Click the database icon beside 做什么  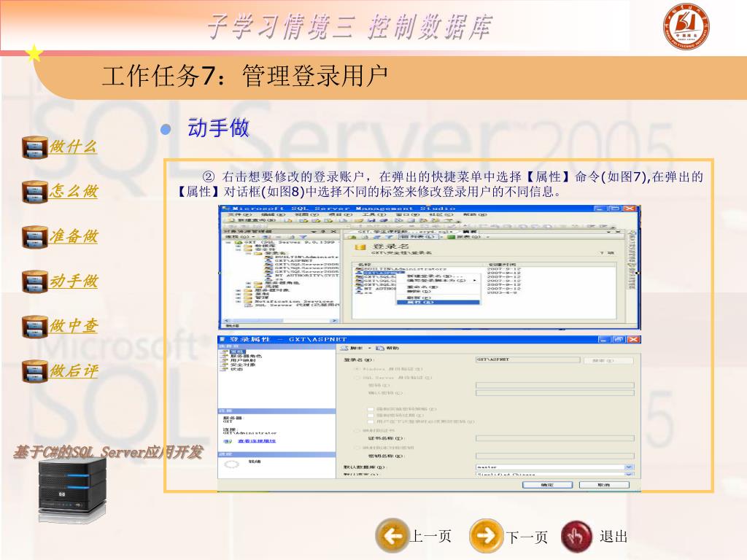[35, 147]
